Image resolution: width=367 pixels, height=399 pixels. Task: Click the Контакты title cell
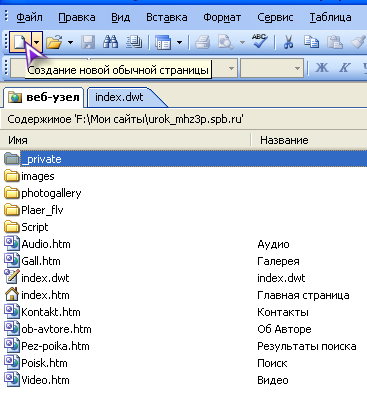[283, 312]
